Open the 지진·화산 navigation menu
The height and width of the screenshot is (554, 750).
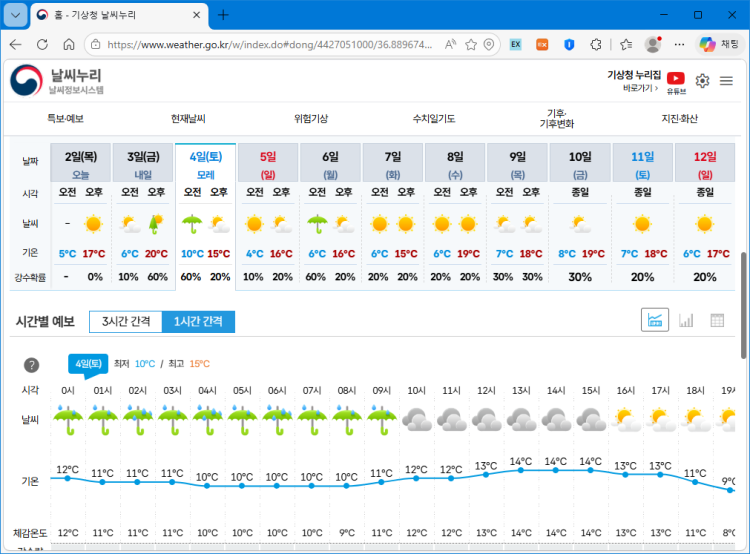coord(679,118)
